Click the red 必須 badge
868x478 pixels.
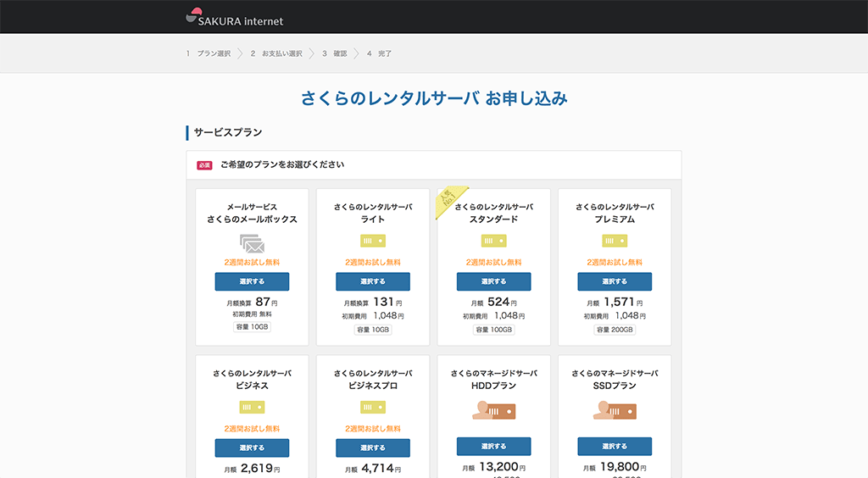(x=204, y=165)
